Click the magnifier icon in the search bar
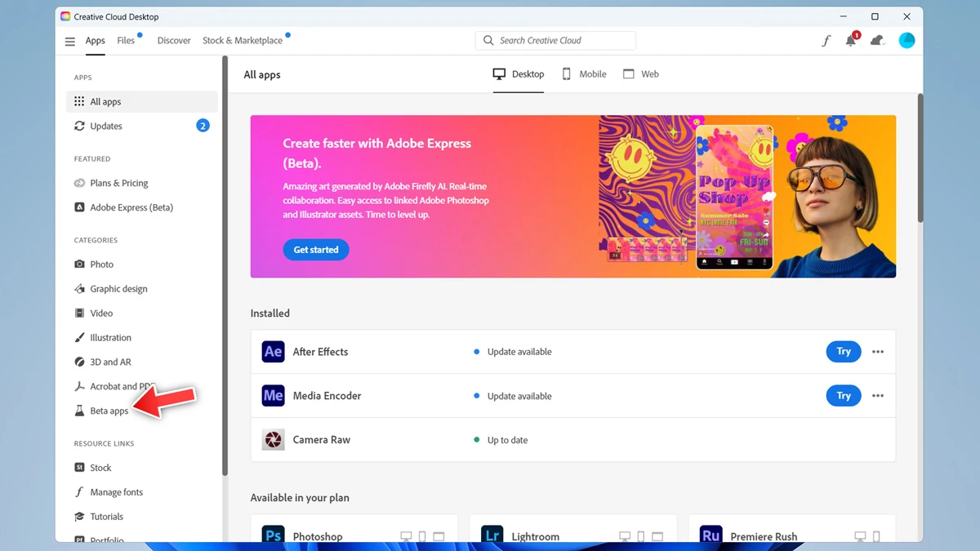980x551 pixels. click(x=488, y=40)
